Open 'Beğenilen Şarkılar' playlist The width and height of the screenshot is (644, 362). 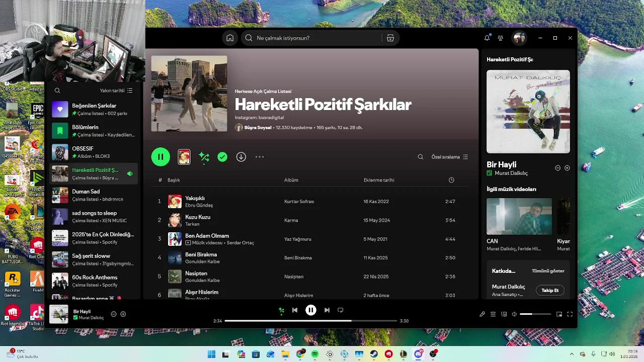[95, 110]
